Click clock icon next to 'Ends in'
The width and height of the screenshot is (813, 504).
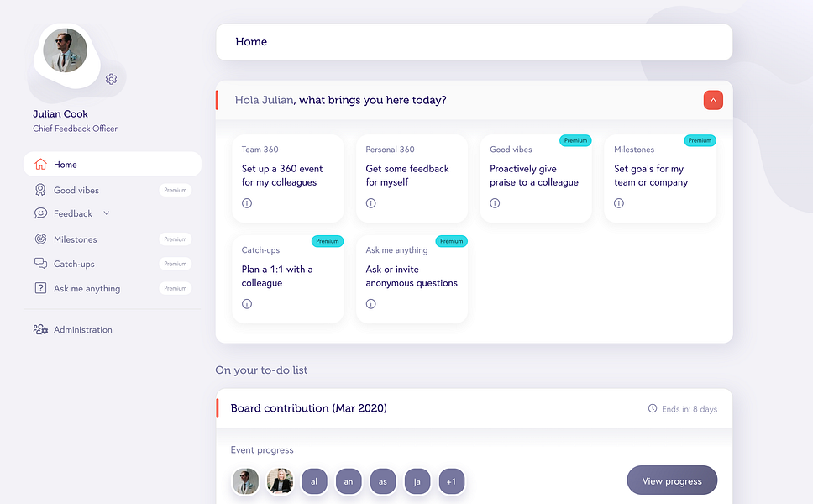(x=653, y=408)
